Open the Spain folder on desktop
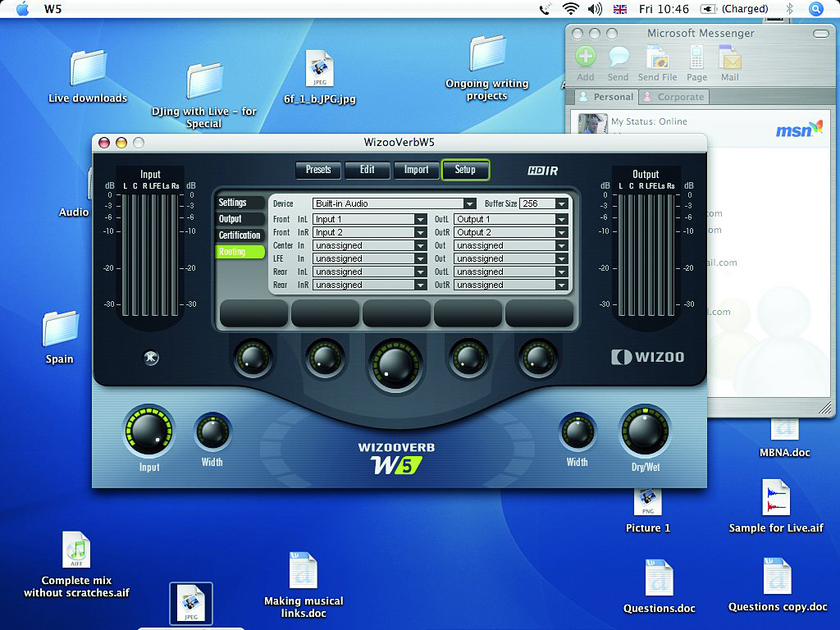This screenshot has width=840, height=630. 60,329
